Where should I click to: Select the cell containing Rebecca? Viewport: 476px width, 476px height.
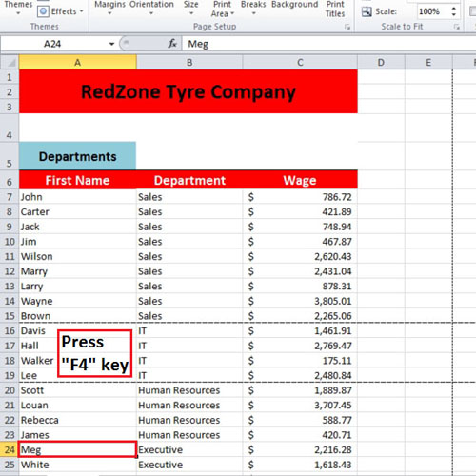click(x=78, y=420)
